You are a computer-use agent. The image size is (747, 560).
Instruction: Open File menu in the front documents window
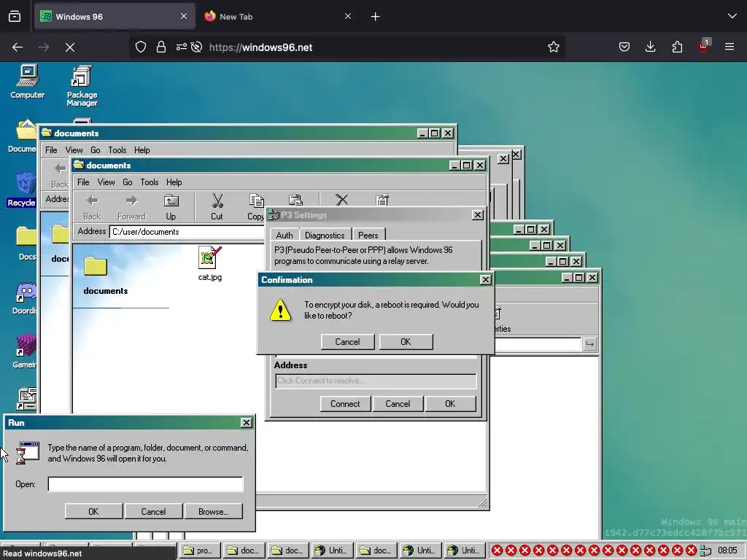83,182
